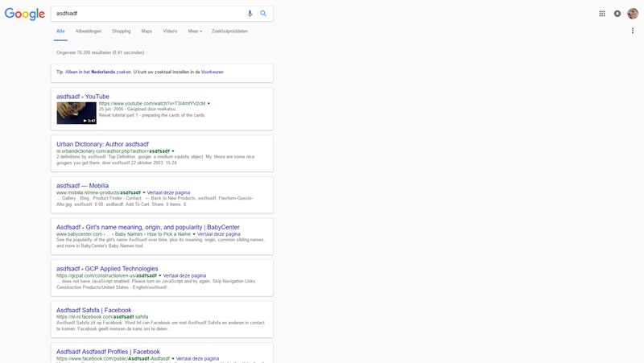Click 'Alleen in het Nederlands zoeken' link

click(x=98, y=72)
